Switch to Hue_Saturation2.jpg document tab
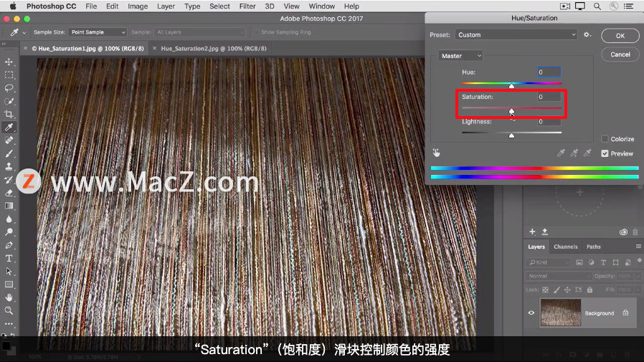 pos(214,49)
